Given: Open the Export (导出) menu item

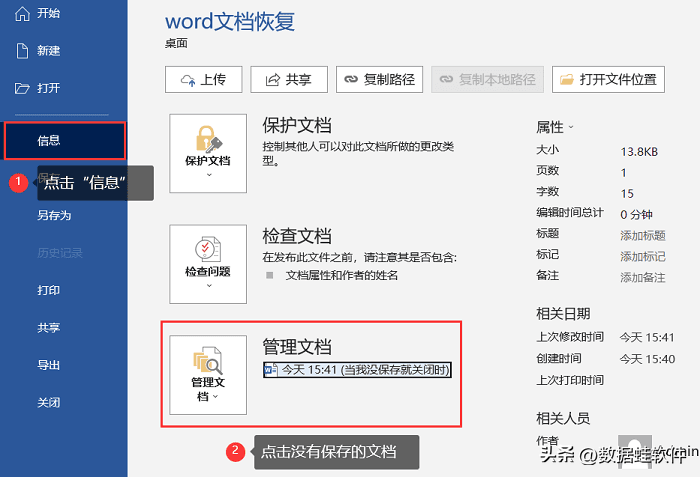Looking at the screenshot, I should click(x=49, y=365).
